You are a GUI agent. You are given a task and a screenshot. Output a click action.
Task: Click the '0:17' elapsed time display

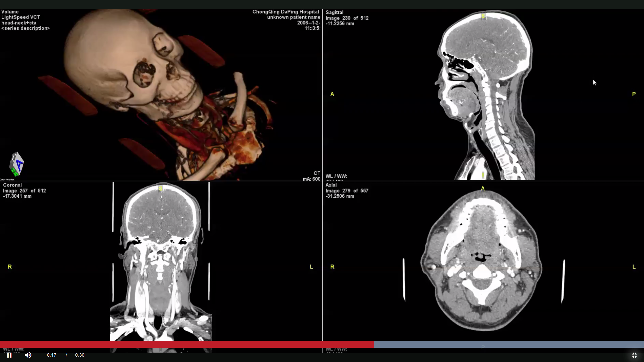tap(51, 355)
